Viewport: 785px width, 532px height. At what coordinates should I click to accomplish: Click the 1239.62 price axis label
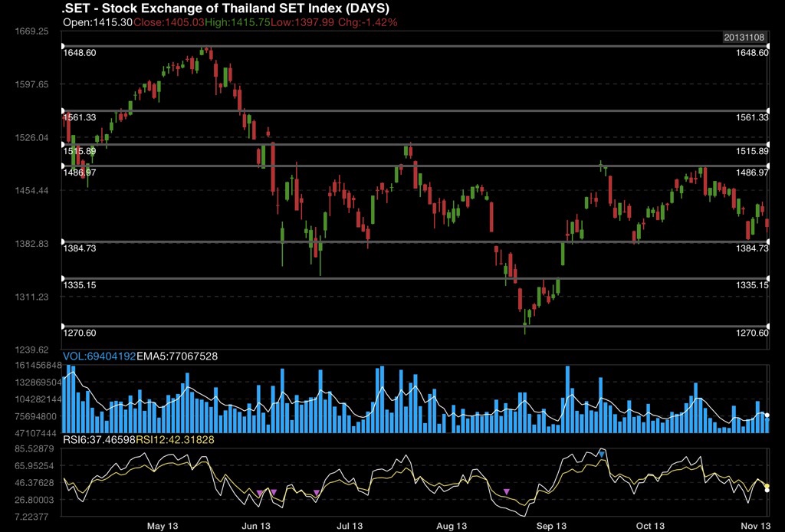(x=31, y=350)
